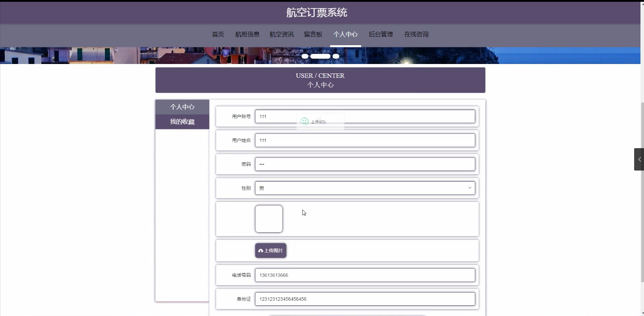Go to 航班信息 page
This screenshot has height=316, width=644.
pyautogui.click(x=247, y=34)
